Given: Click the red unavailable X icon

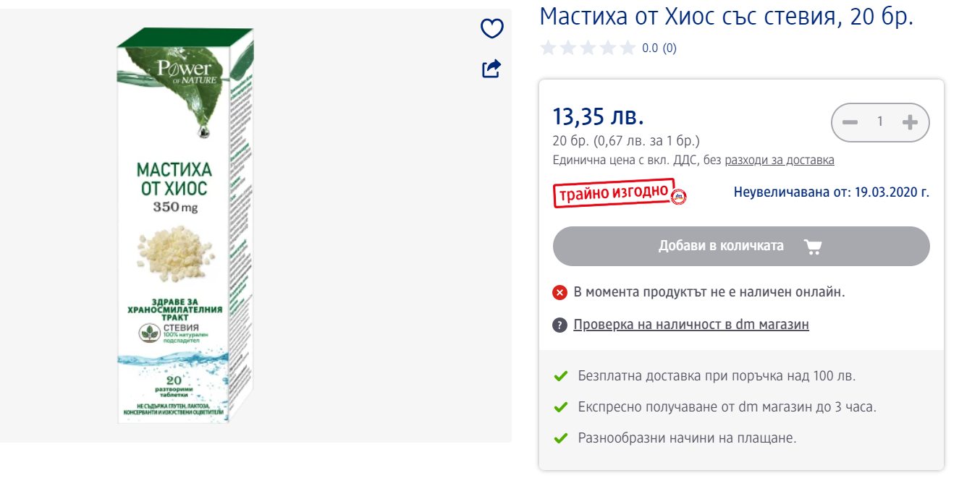Looking at the screenshot, I should [559, 292].
